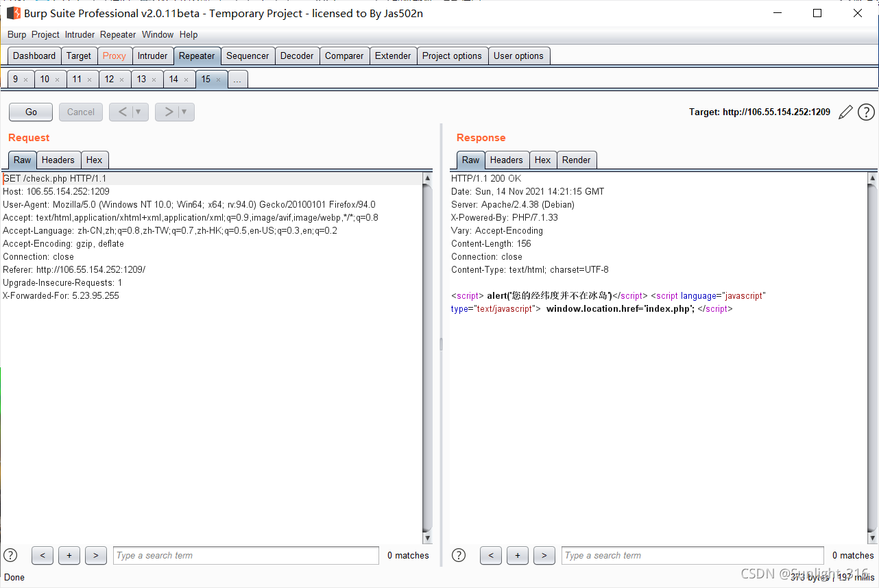The width and height of the screenshot is (879, 588).
Task: Add new Repeater tab with ellipsis
Action: click(x=237, y=79)
